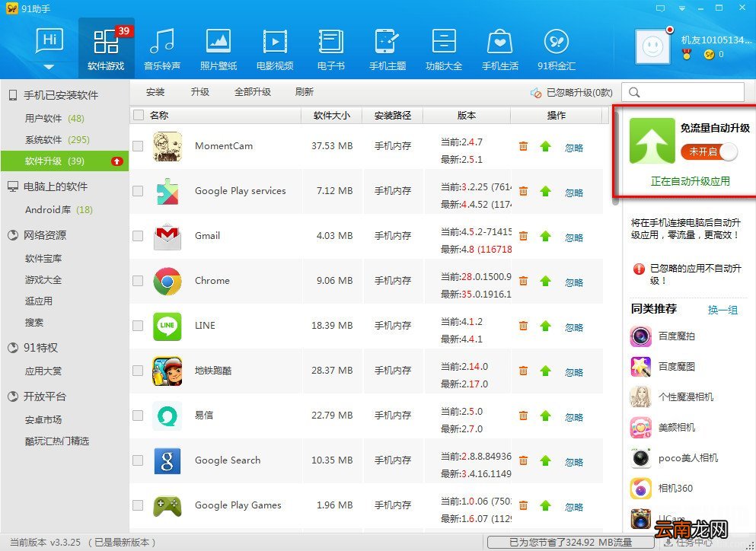Open the 手机主题 themes section
Screen dimensions: 756x551
click(388, 48)
